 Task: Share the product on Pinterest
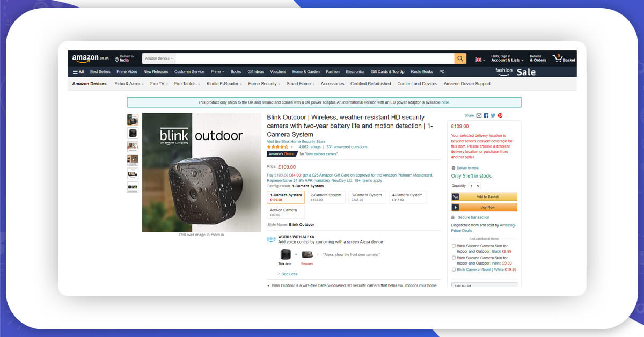(x=500, y=115)
